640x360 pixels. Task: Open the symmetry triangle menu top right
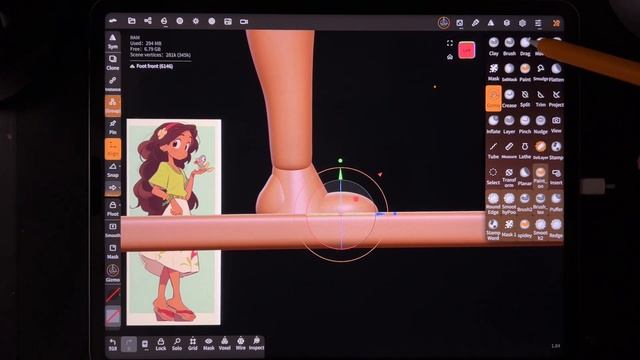(491, 23)
